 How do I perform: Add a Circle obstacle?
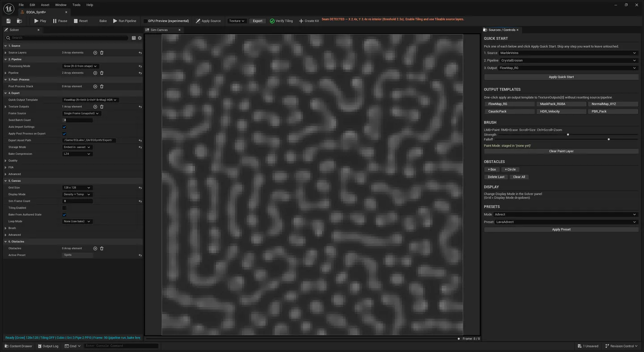click(x=510, y=169)
